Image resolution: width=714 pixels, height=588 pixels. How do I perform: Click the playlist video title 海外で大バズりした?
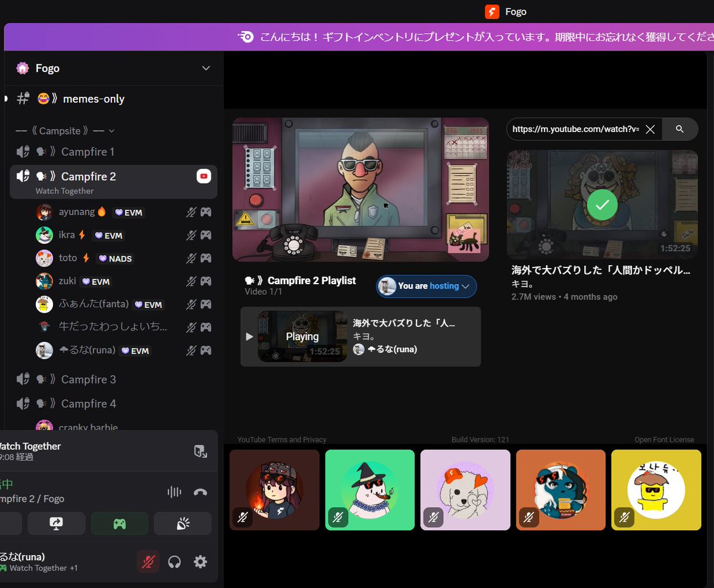[404, 323]
